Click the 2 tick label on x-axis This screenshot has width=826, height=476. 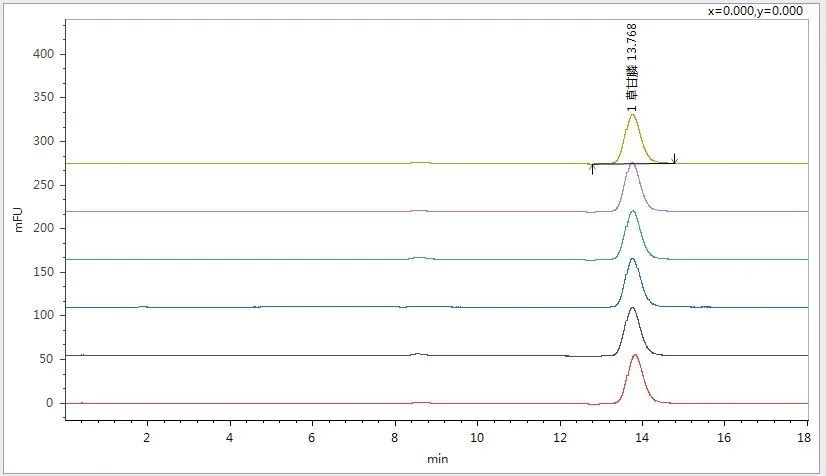click(147, 439)
